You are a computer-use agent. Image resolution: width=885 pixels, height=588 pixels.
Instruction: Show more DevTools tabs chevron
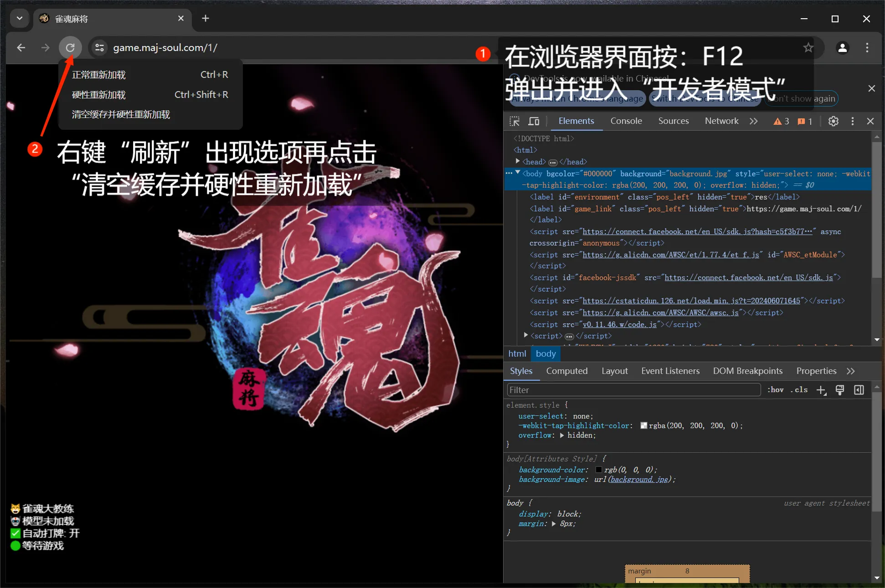coord(754,121)
